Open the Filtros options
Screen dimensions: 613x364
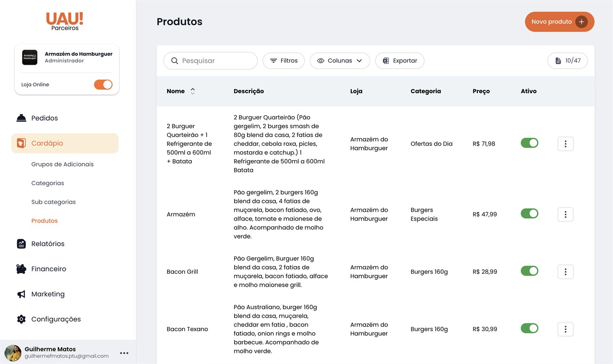284,61
